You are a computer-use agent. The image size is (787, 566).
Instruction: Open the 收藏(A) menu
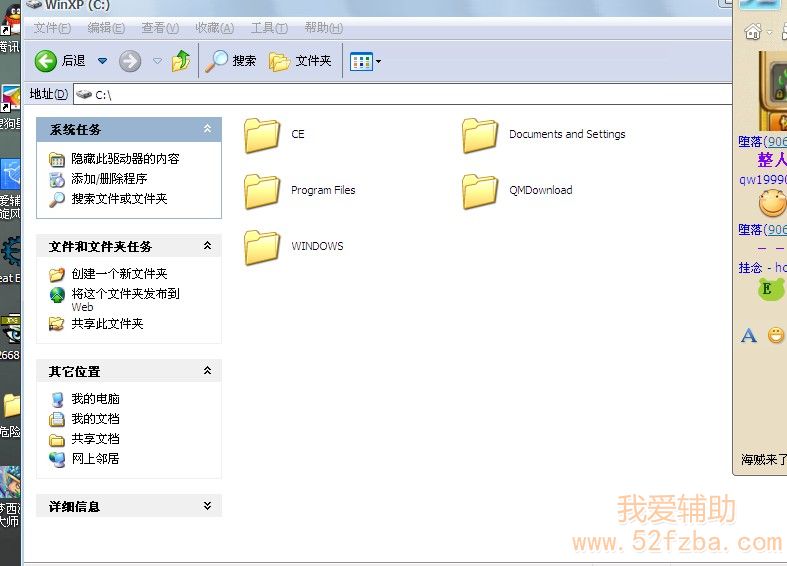214,28
